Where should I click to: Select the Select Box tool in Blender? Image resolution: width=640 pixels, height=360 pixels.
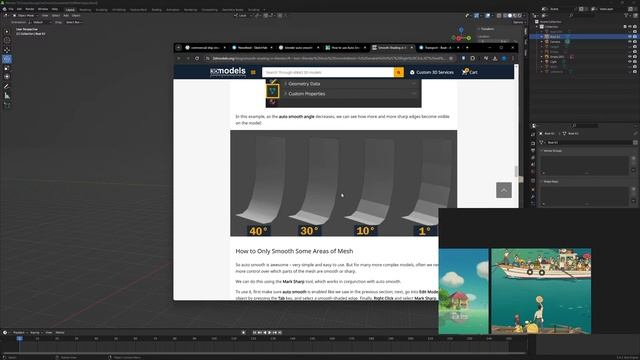[7, 31]
